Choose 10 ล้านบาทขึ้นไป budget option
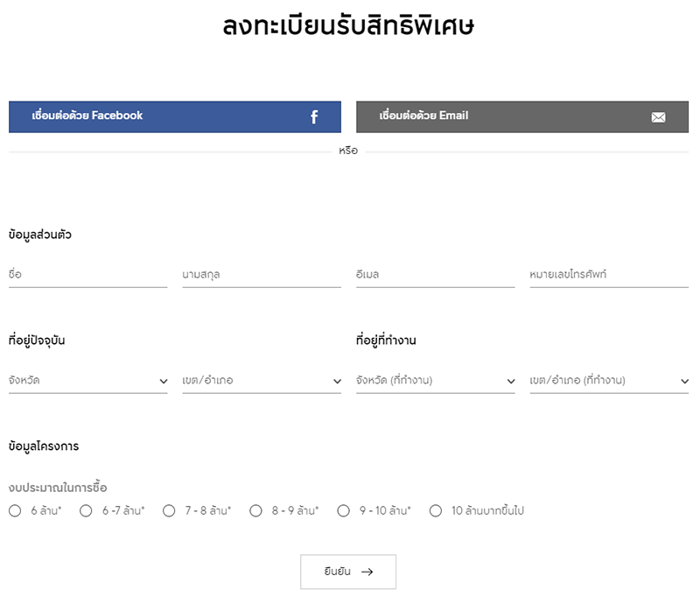 [x=436, y=510]
